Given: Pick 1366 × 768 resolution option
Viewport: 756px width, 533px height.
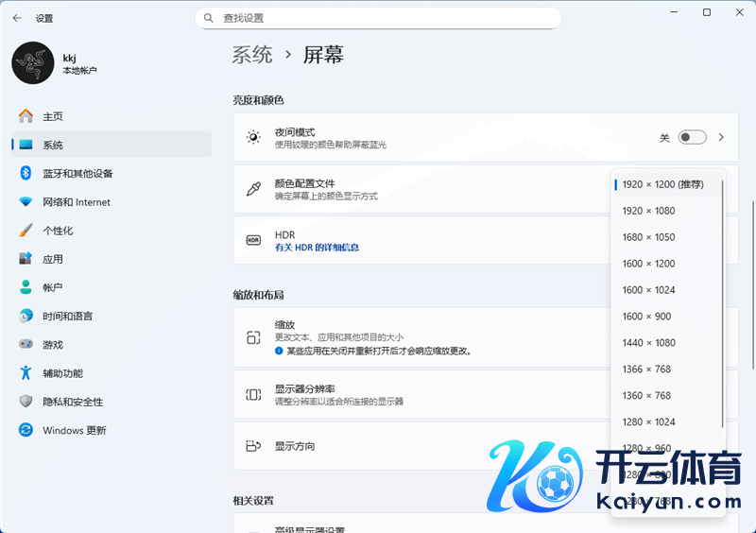Looking at the screenshot, I should point(646,370).
